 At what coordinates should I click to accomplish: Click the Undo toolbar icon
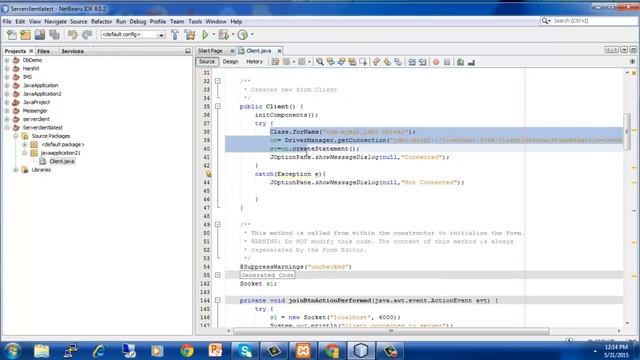[73, 35]
